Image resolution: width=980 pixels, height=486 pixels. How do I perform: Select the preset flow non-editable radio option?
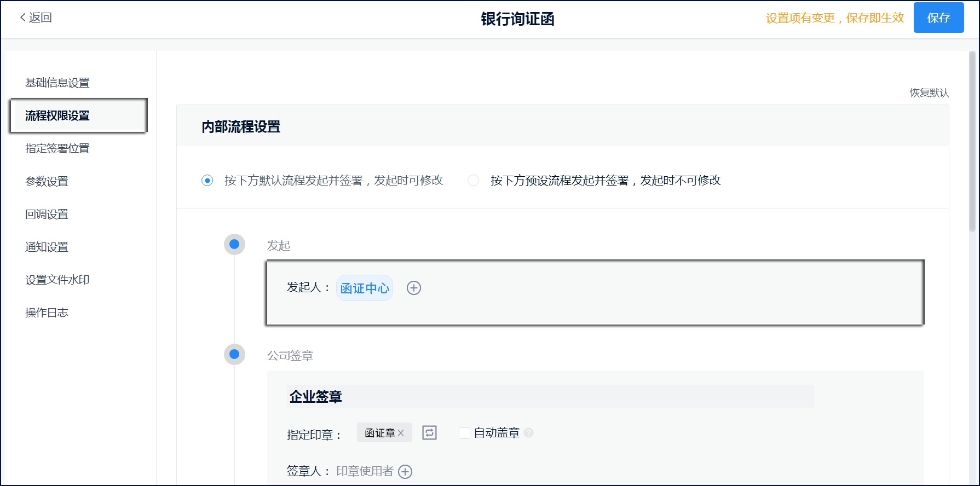coord(474,181)
